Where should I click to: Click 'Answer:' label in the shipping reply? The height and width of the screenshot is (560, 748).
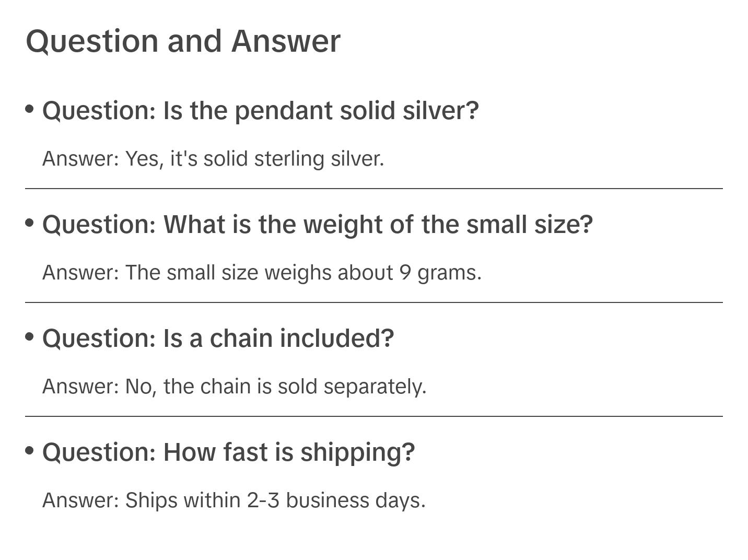coord(81,500)
